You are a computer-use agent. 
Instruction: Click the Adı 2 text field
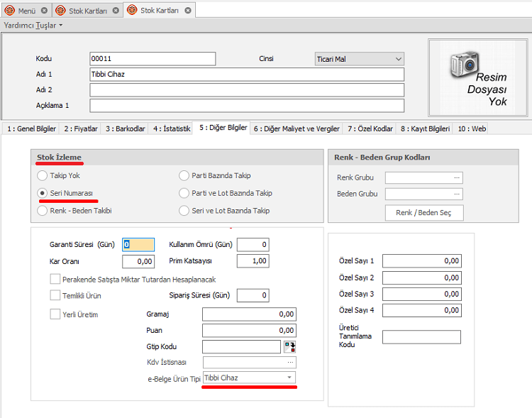246,90
